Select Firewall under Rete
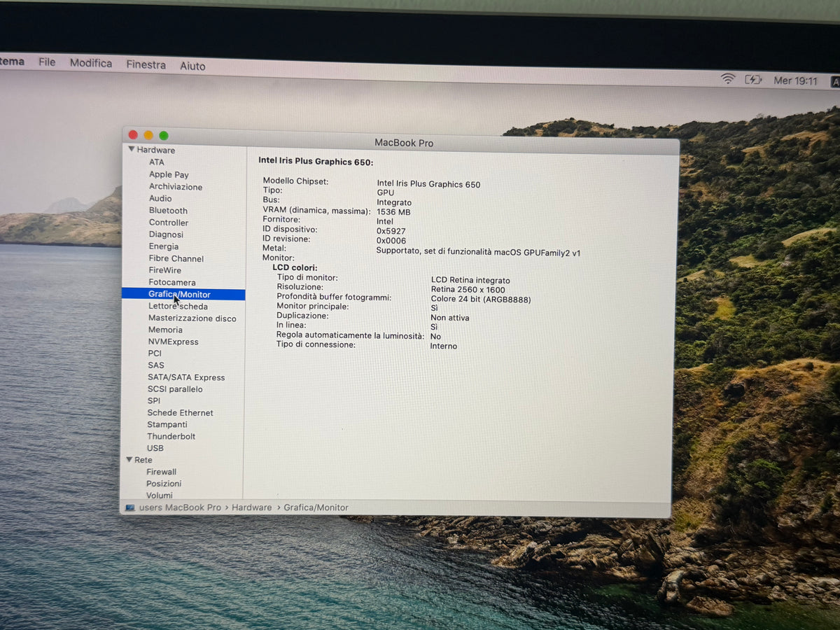 click(x=162, y=472)
